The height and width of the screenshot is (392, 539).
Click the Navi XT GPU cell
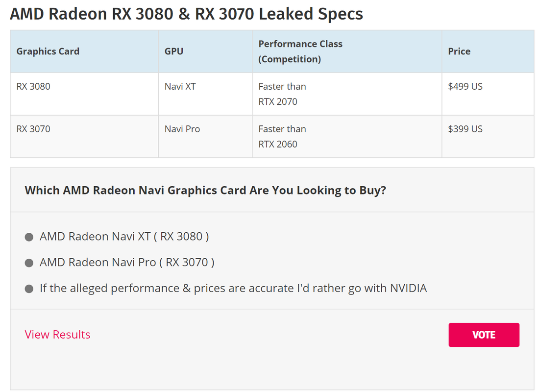click(x=205, y=94)
